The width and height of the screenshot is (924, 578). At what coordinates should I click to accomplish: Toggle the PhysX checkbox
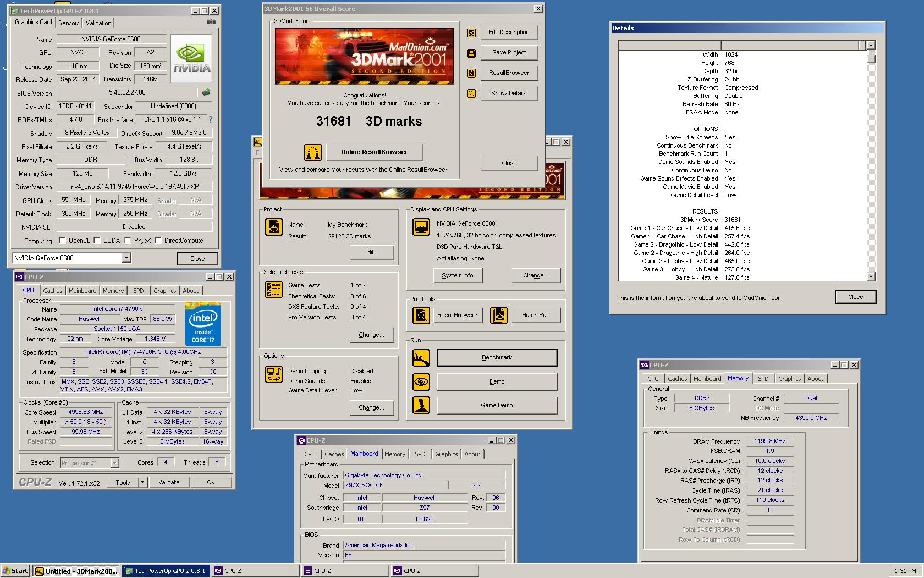point(128,241)
